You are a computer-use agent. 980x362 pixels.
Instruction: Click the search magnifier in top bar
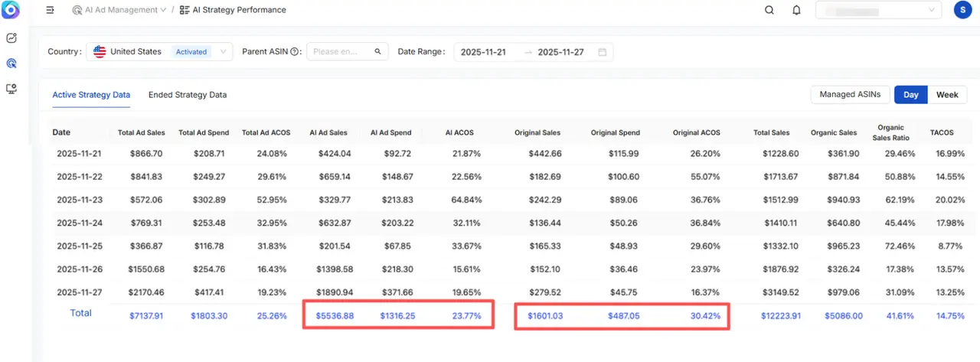pyautogui.click(x=769, y=10)
